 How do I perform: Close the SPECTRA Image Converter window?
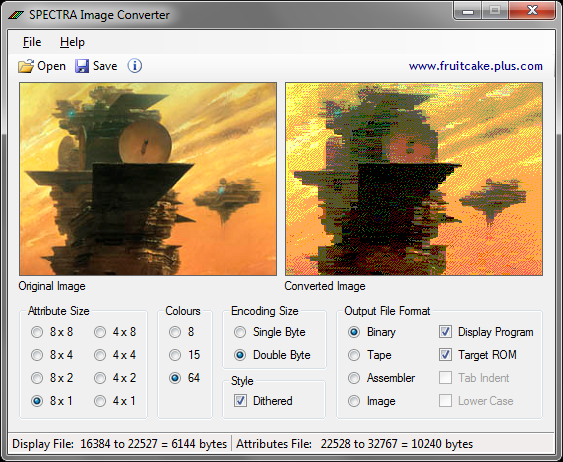(x=532, y=11)
